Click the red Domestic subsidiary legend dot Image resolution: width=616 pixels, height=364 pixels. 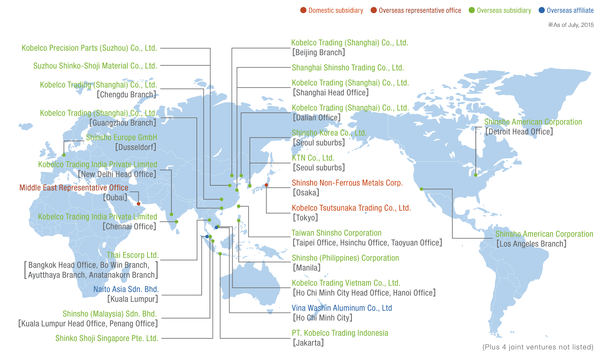pyautogui.click(x=303, y=10)
